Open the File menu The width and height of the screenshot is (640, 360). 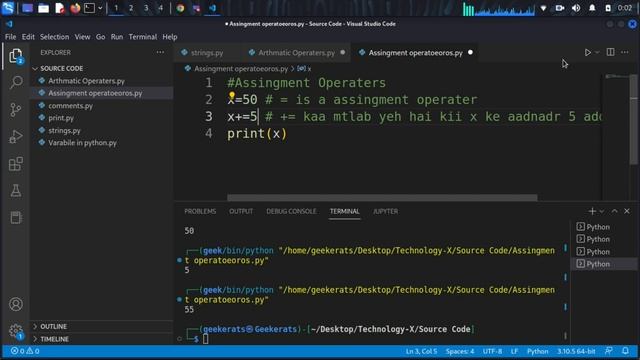[x=11, y=37]
